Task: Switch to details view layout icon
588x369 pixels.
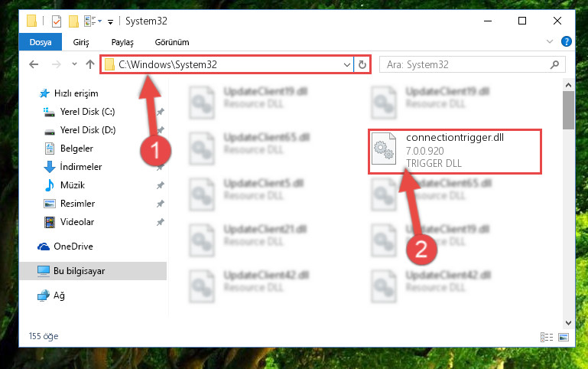Action: [547, 337]
